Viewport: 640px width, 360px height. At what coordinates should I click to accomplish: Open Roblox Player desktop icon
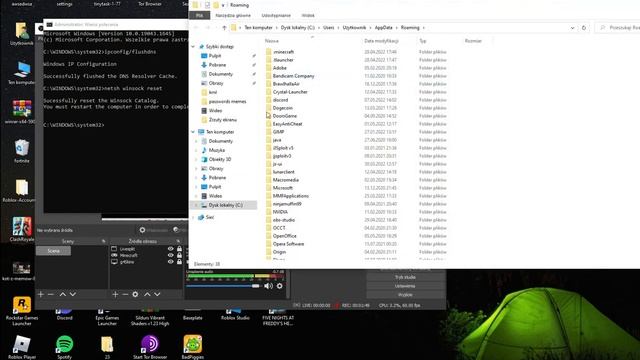(x=22, y=347)
